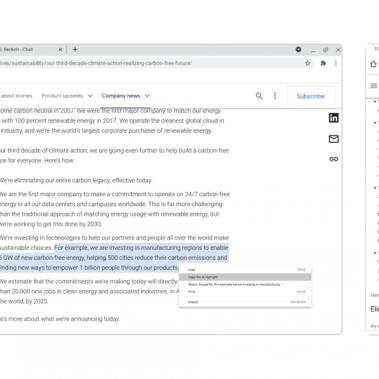Open the Chrome three-dot menu
Image resolution: width=379 pixels, height=379 pixels.
pos(336,63)
